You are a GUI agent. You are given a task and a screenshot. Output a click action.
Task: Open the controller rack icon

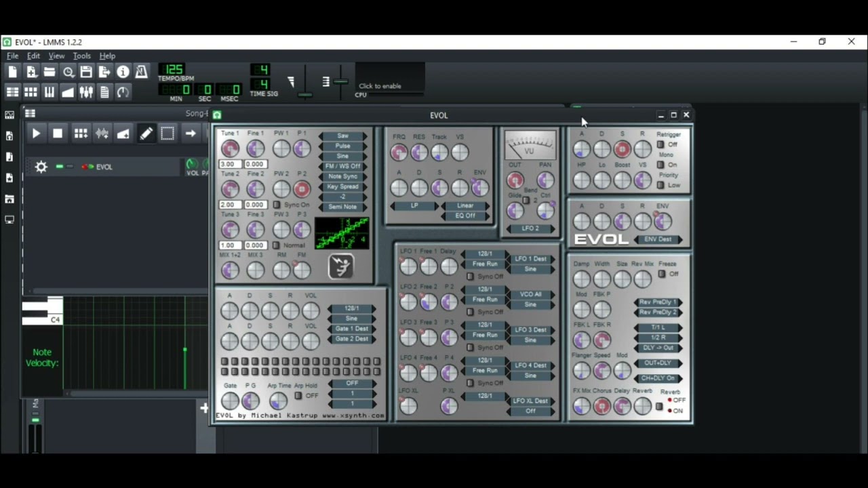pos(123,92)
